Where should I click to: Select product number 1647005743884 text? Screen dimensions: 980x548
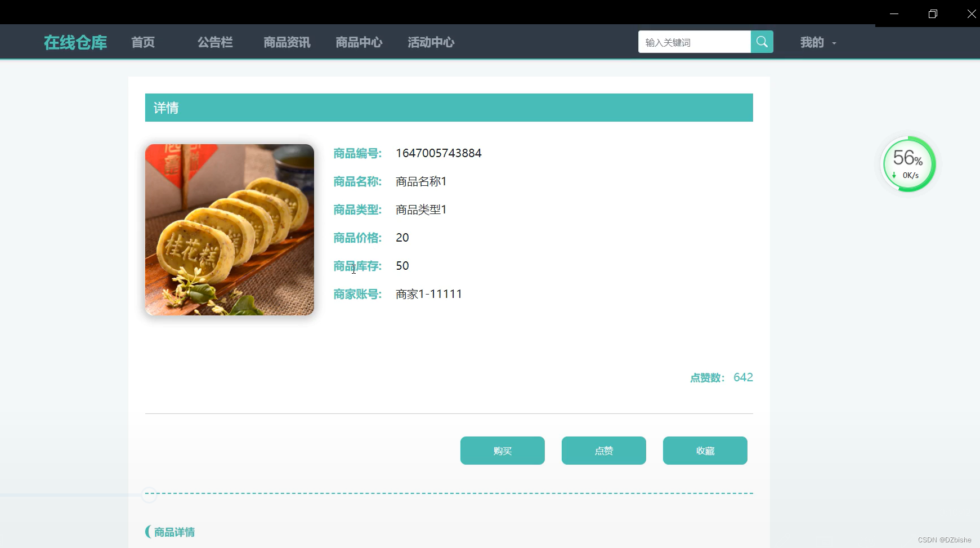[438, 153]
